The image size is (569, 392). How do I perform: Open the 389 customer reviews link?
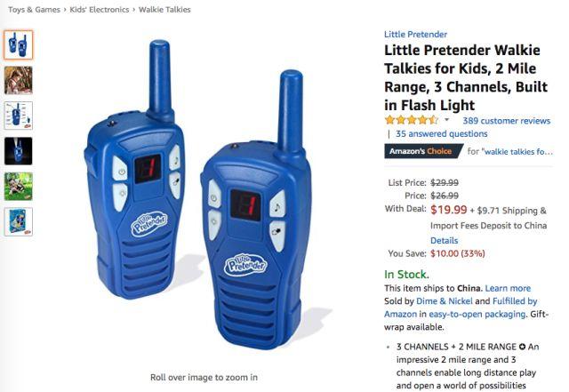click(506, 121)
